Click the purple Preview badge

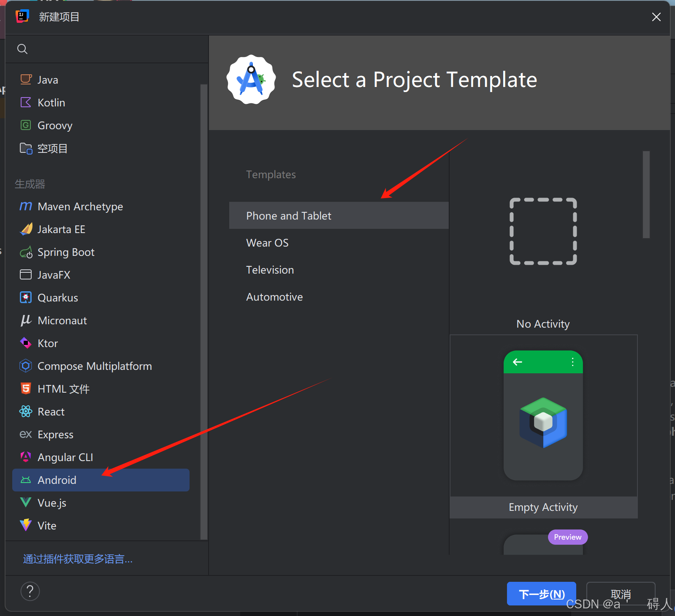coord(568,537)
